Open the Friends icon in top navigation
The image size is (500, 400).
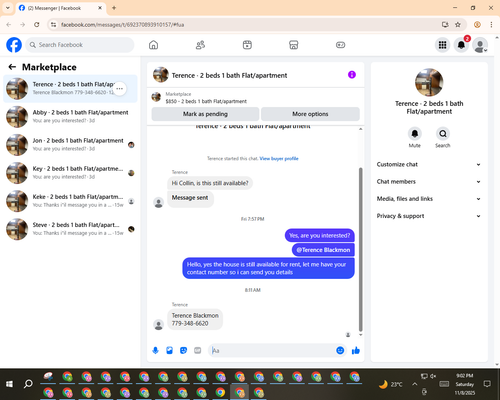[200, 45]
